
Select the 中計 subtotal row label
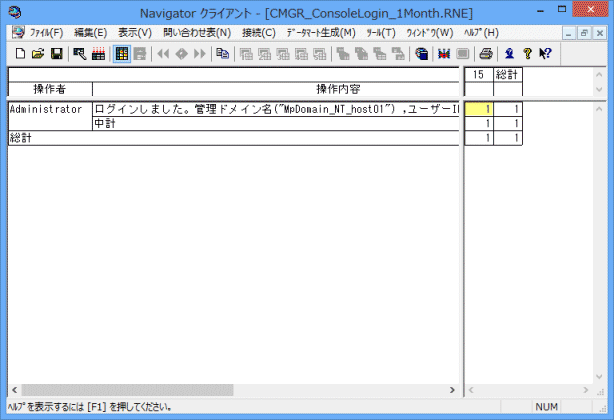(276, 123)
